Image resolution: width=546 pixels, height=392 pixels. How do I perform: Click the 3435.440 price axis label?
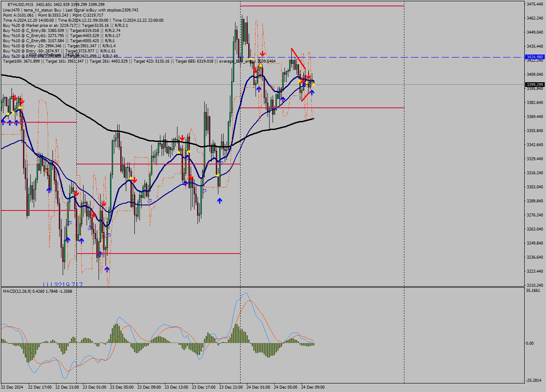pyautogui.click(x=535, y=46)
